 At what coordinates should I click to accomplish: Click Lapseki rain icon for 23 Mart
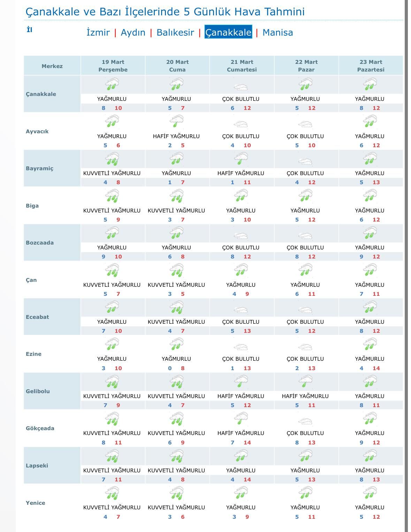[x=370, y=456]
